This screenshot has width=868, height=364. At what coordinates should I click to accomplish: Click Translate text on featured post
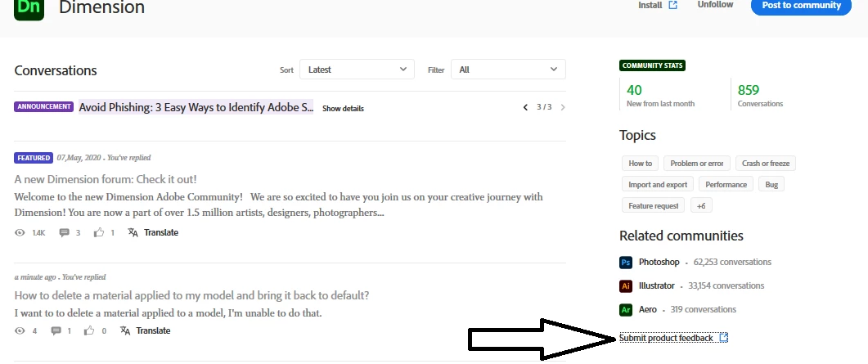[x=161, y=232]
